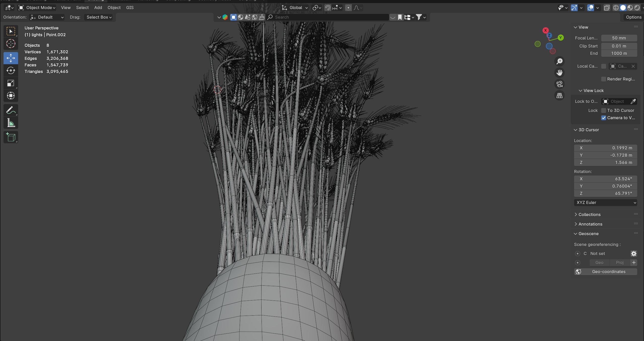Viewport: 644px width, 341px height.
Task: Toggle camera view icon
Action: [560, 84]
